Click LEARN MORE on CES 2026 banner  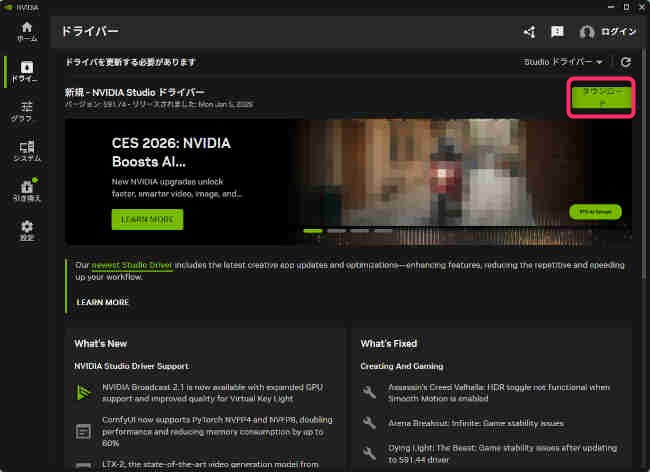pyautogui.click(x=147, y=219)
